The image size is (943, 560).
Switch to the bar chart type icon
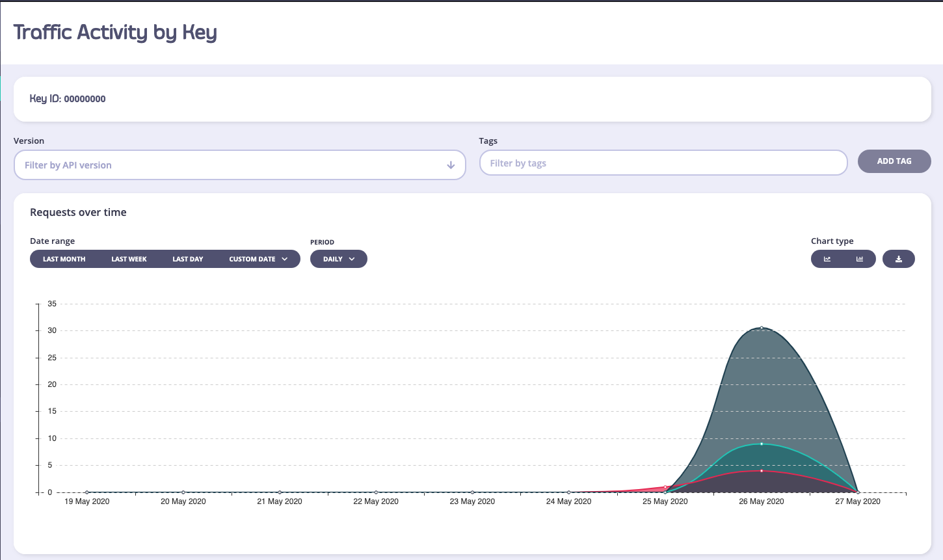pos(859,259)
